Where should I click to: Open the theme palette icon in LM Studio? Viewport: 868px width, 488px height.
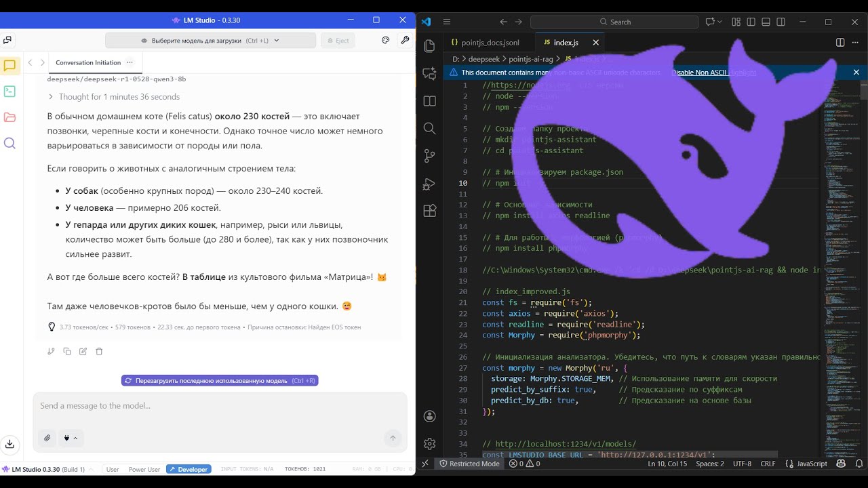click(386, 40)
